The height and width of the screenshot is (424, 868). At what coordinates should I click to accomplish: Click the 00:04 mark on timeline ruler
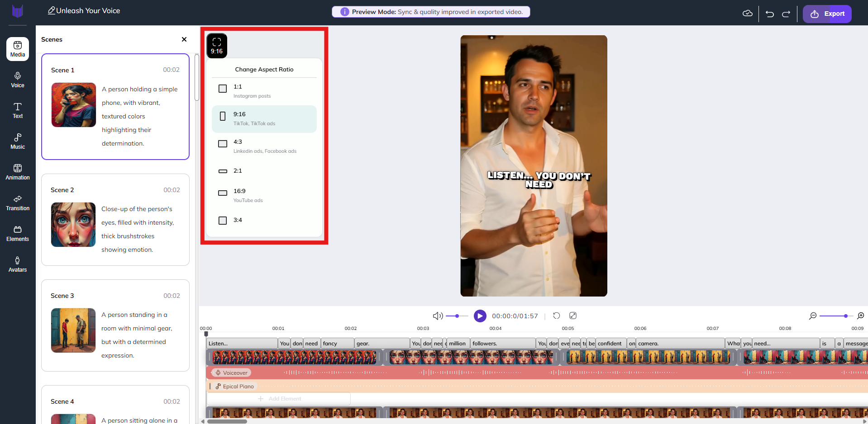coord(496,329)
